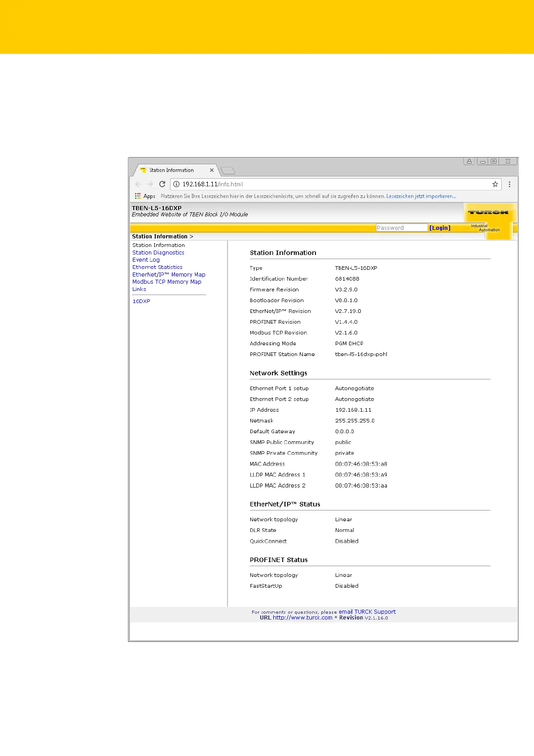This screenshot has height=756, width=534.
Task: Open a new browser tab
Action: pyautogui.click(x=228, y=171)
